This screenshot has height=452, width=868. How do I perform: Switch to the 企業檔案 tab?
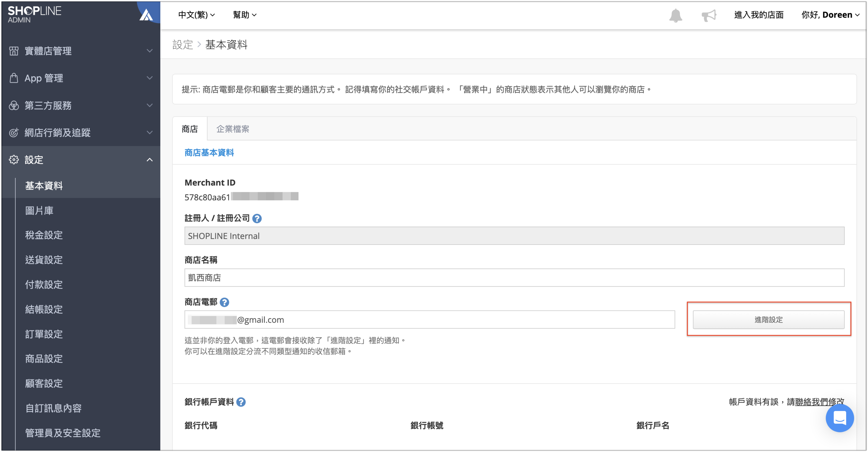(232, 129)
